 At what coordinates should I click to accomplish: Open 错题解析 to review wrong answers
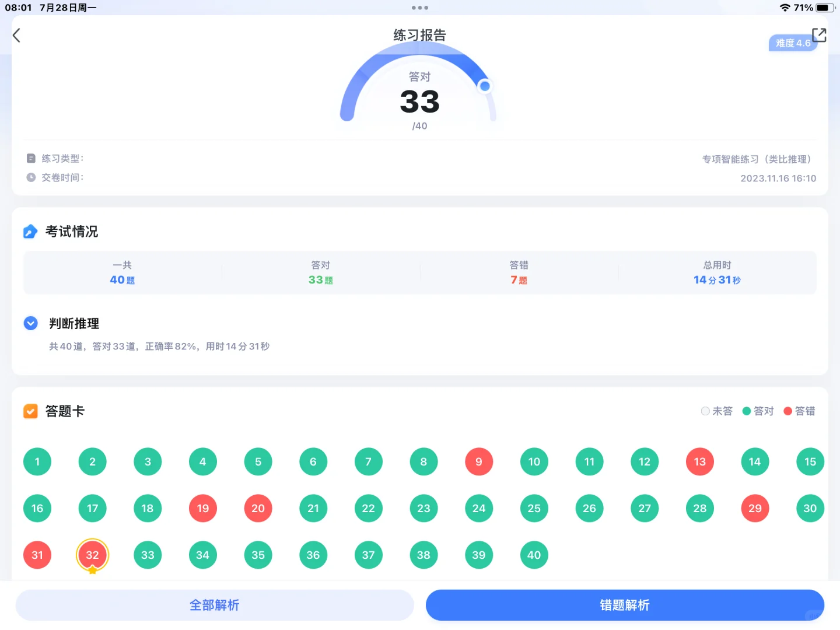(x=624, y=605)
